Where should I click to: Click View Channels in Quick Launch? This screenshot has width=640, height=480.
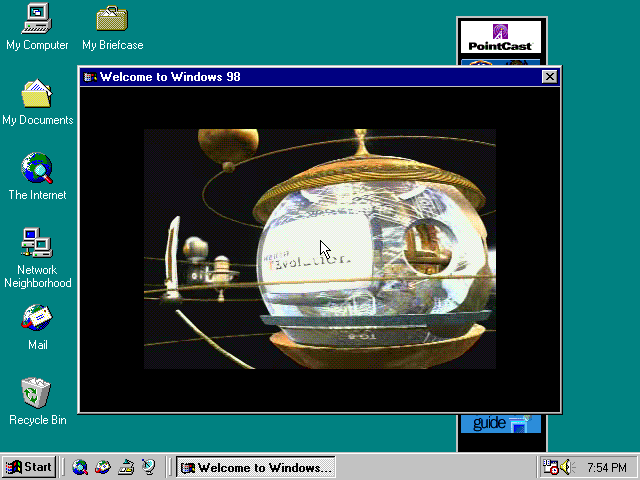[149, 467]
